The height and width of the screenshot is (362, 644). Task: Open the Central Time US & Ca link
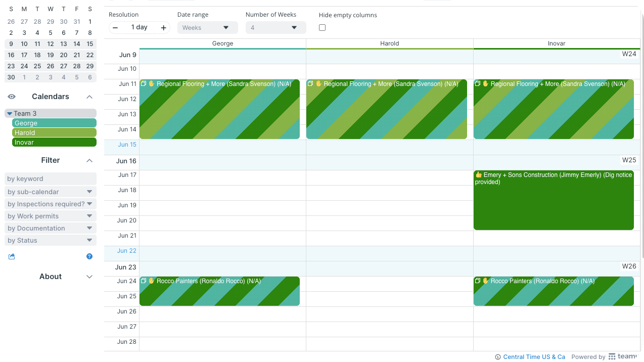click(x=534, y=357)
